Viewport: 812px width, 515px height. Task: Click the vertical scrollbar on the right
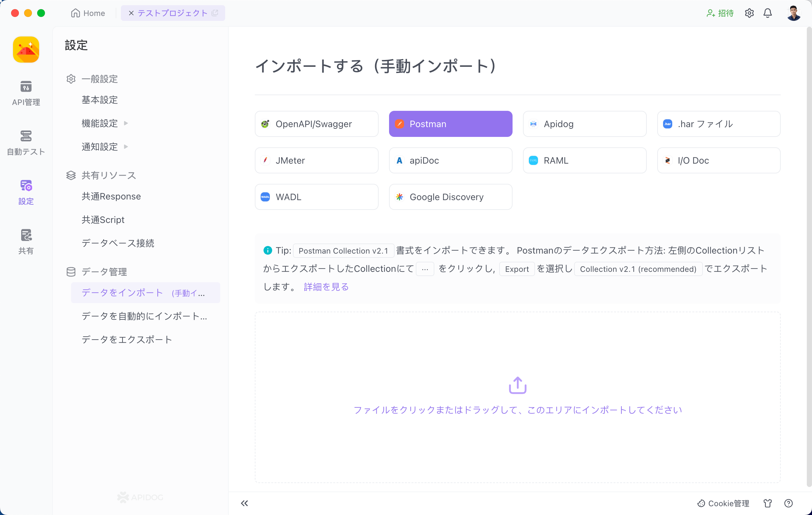[809, 256]
